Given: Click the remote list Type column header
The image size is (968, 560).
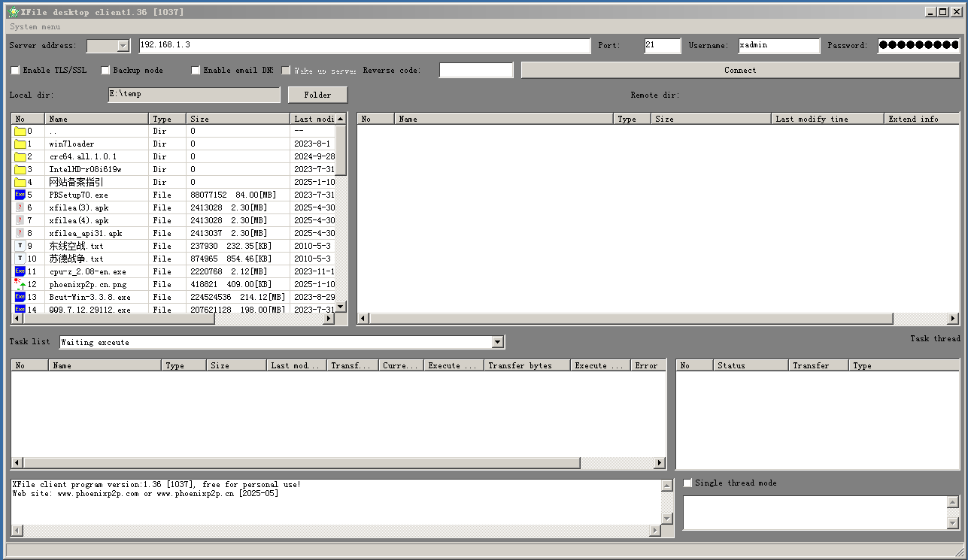Looking at the screenshot, I should (x=633, y=119).
